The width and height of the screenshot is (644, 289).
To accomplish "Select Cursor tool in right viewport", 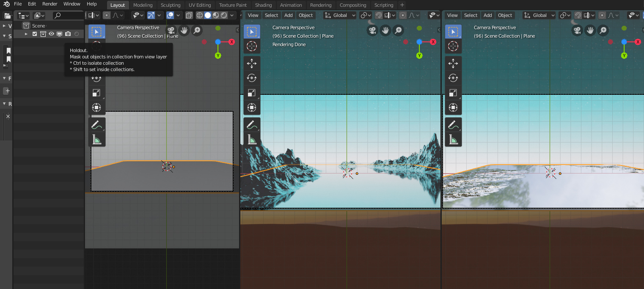I will (453, 47).
